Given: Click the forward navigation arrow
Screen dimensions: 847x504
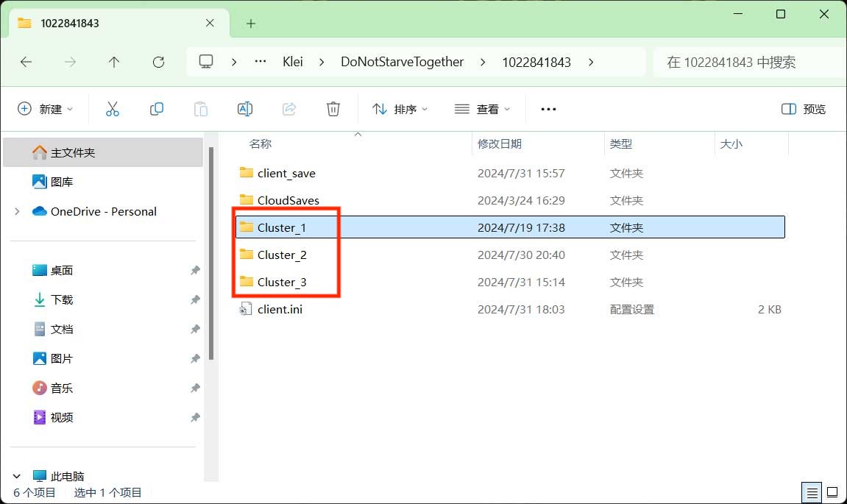Looking at the screenshot, I should coord(70,62).
